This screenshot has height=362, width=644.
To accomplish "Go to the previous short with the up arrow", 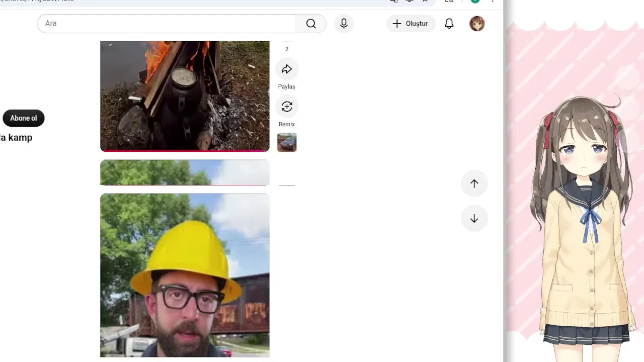I will 474,184.
